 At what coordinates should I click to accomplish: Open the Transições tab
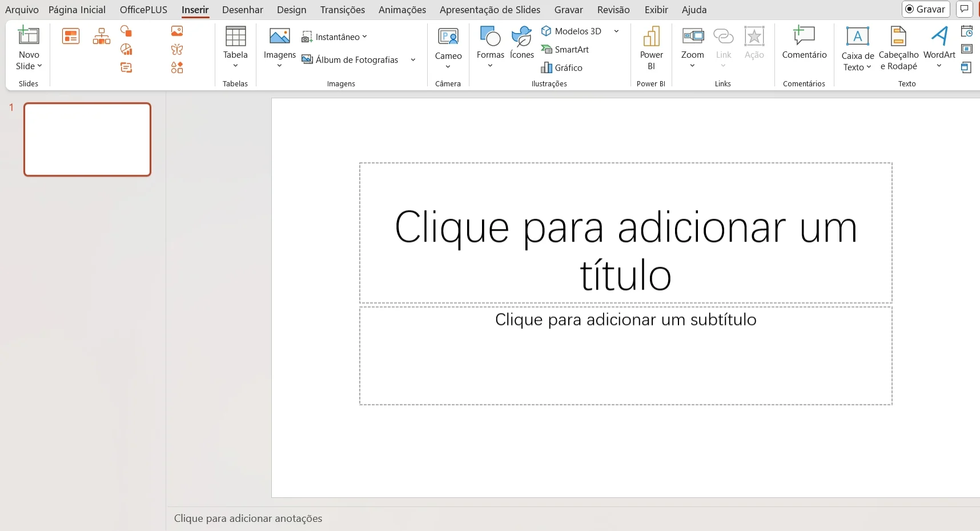click(343, 10)
